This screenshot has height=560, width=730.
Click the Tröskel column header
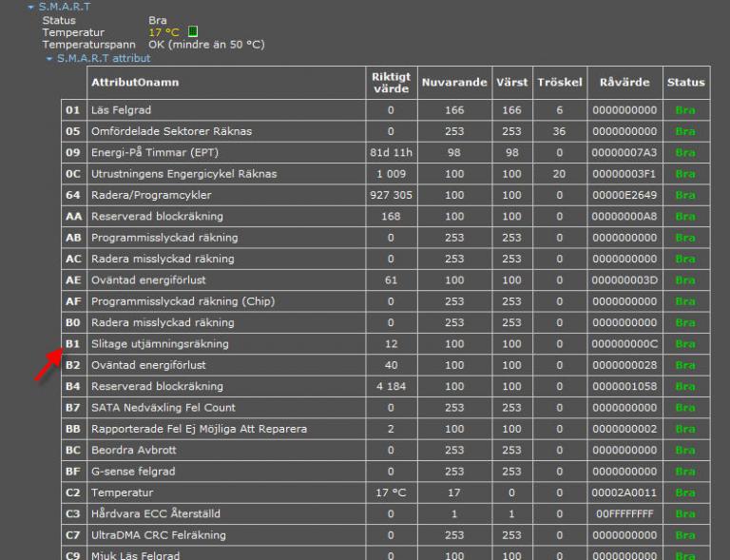(x=559, y=83)
